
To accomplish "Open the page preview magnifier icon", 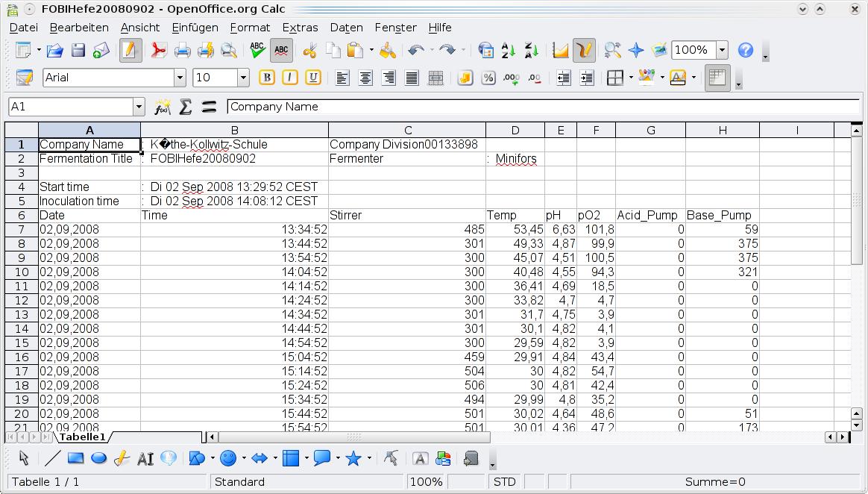I will tap(229, 51).
